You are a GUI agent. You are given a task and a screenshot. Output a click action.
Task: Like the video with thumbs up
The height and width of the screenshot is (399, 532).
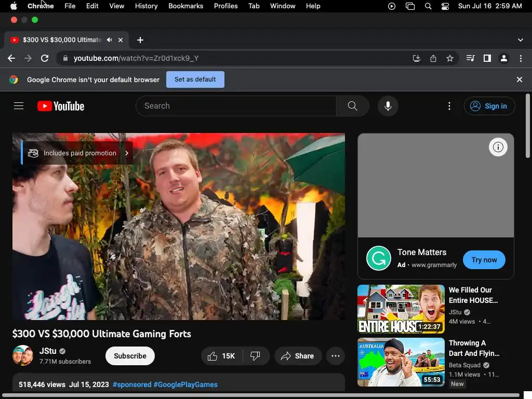[x=222, y=356]
